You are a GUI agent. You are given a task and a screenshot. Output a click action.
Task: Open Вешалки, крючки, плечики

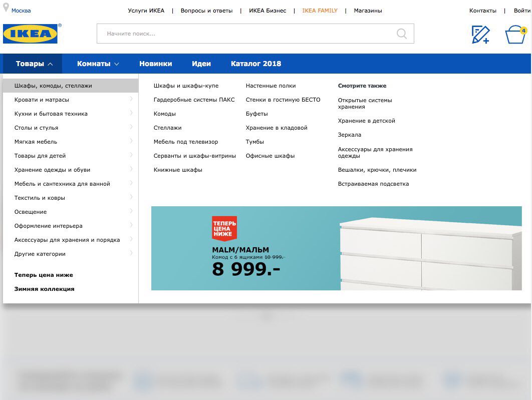(377, 170)
